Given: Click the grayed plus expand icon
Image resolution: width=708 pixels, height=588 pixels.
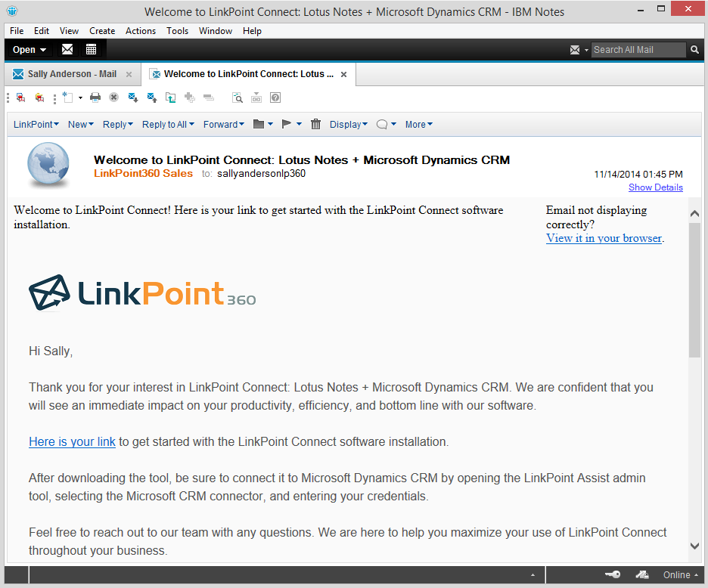Looking at the screenshot, I should 190,97.
